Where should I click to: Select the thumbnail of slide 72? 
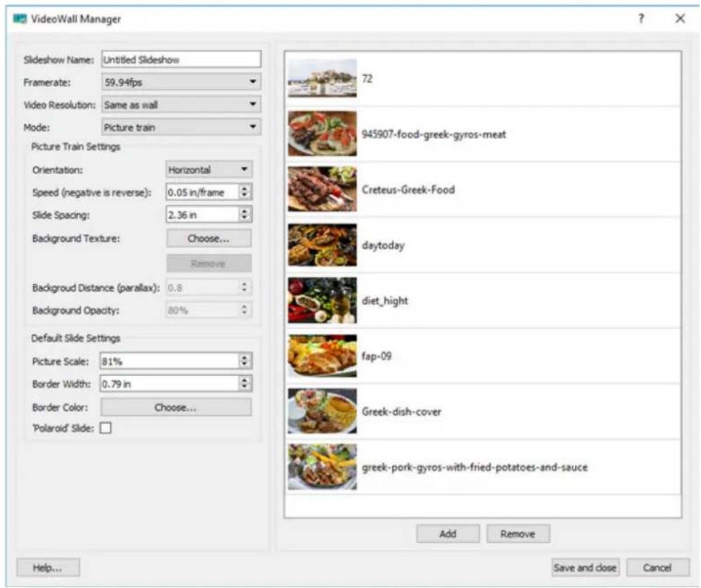click(322, 78)
